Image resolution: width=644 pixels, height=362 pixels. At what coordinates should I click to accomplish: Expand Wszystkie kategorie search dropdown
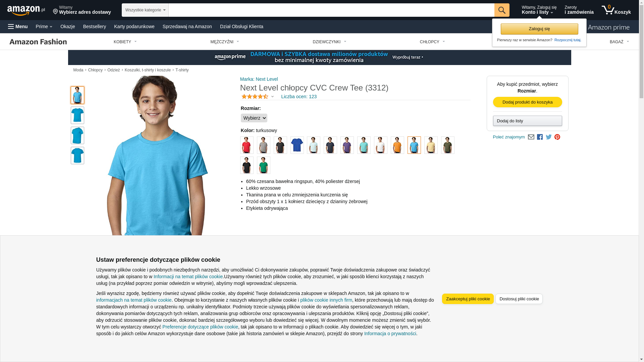[x=145, y=10]
